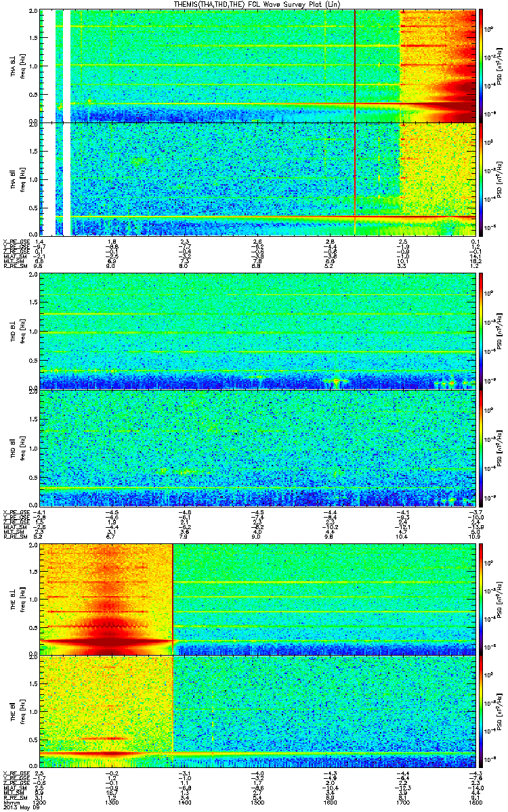Click the 'THD B∥ freq [Hz]' axis label

16,448
